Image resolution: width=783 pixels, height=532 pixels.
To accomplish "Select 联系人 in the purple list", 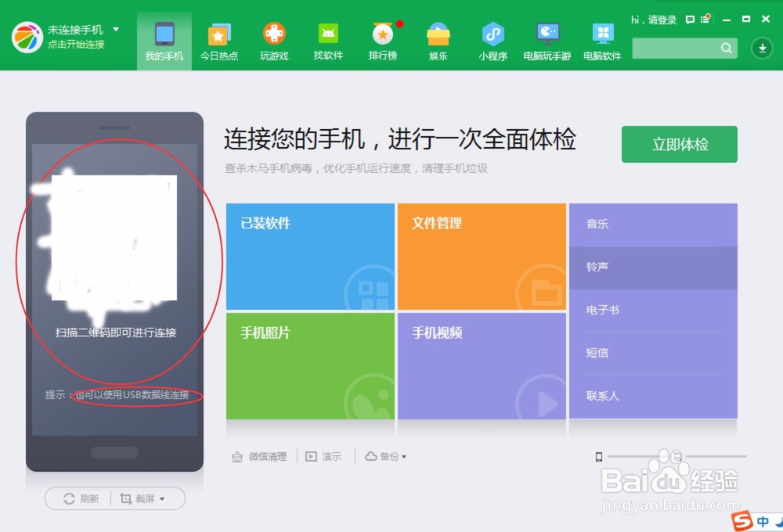I will 653,396.
